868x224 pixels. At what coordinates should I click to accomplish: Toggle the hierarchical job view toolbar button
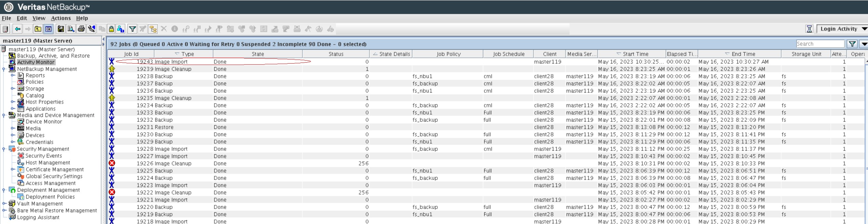153,29
